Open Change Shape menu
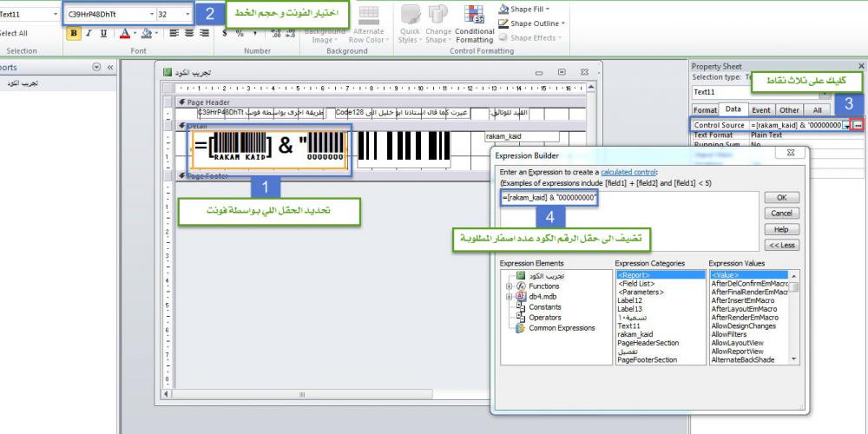This screenshot has width=868, height=434. [438, 25]
